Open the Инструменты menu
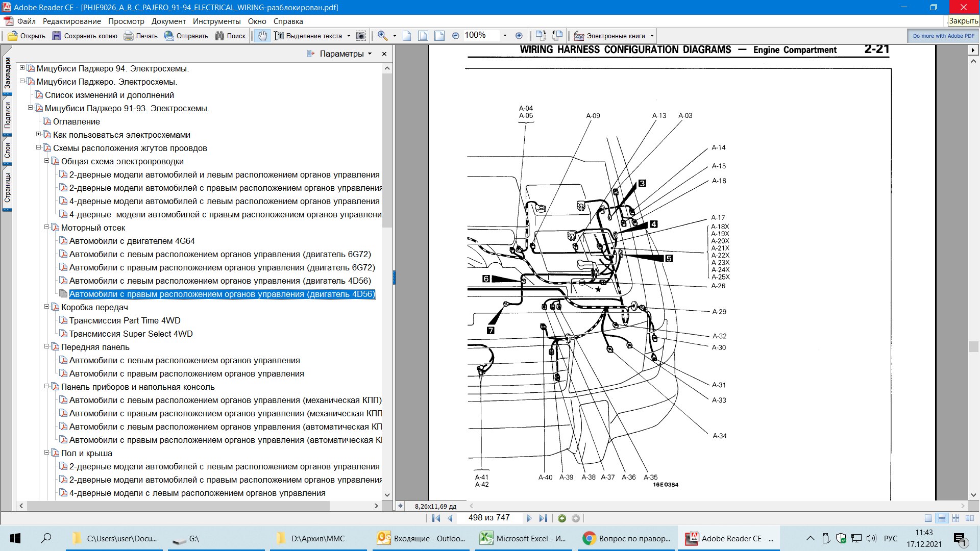Screen dimensions: 980x551 [x=216, y=21]
